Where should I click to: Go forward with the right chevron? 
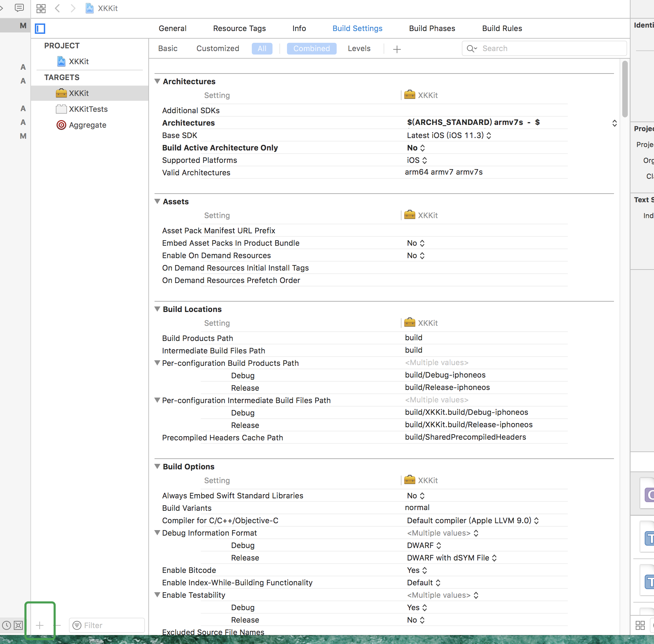73,8
